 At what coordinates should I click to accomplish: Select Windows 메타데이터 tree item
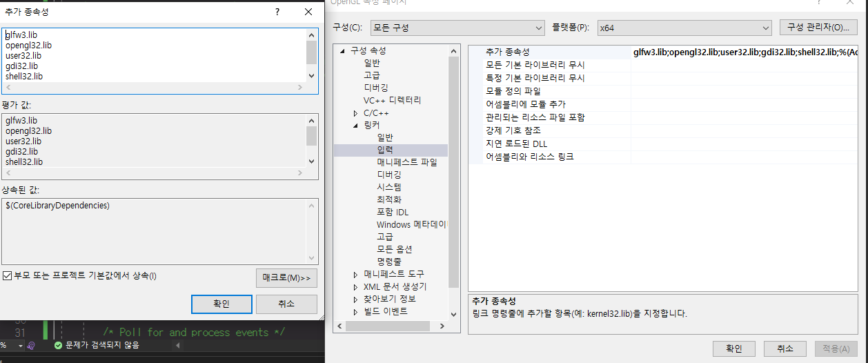pyautogui.click(x=413, y=224)
